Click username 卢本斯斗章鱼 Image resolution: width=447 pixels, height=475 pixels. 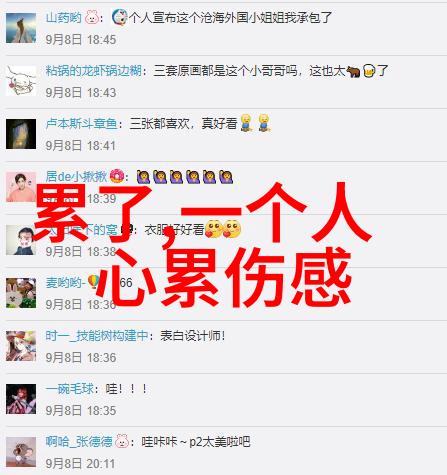(81, 124)
